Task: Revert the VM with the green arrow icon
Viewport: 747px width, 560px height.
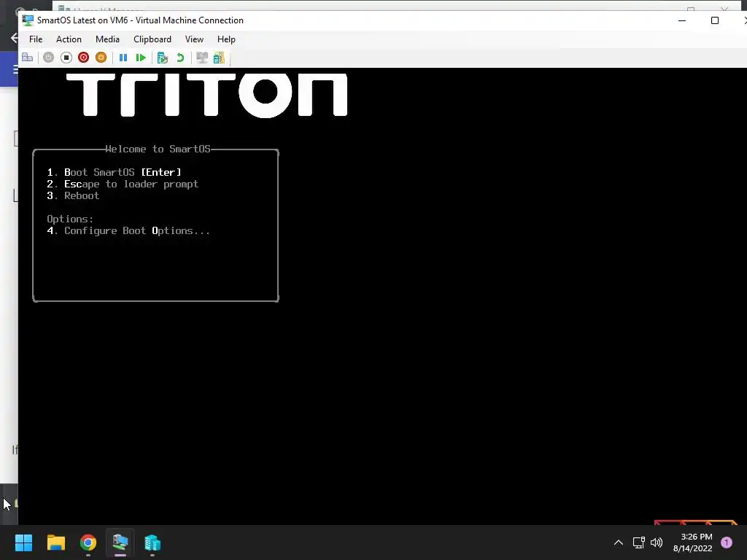Action: point(180,58)
